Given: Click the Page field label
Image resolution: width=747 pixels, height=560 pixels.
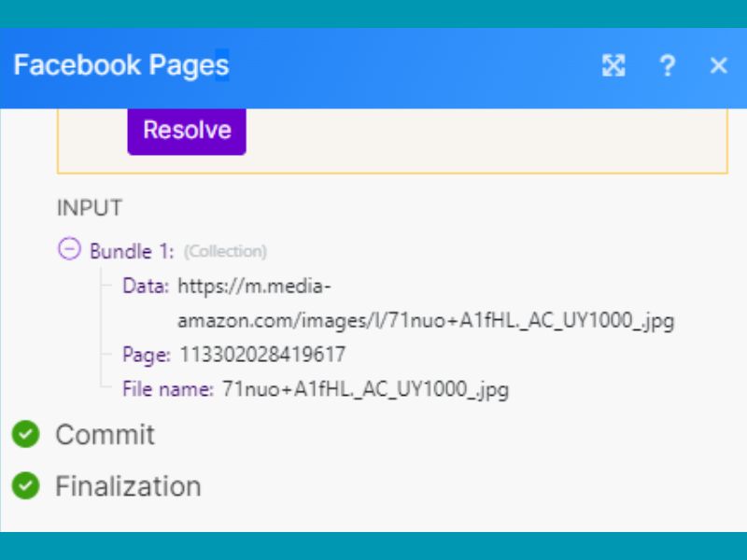Looking at the screenshot, I should point(147,355).
